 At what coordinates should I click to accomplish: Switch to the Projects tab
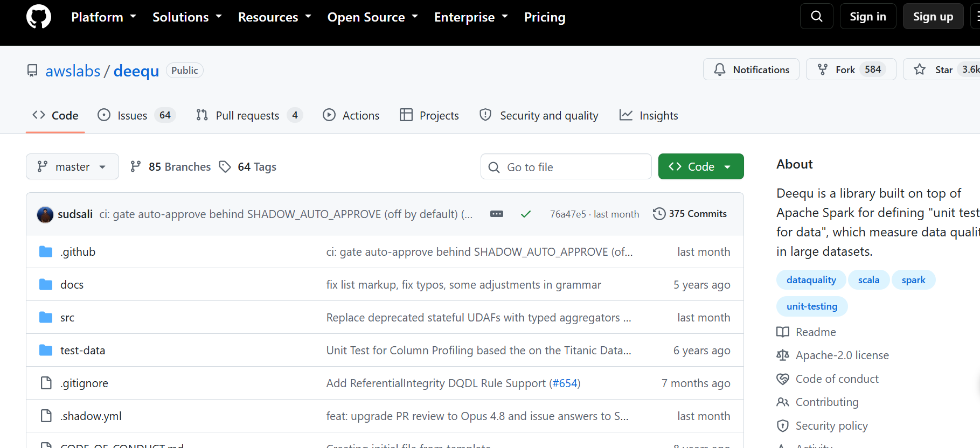429,115
